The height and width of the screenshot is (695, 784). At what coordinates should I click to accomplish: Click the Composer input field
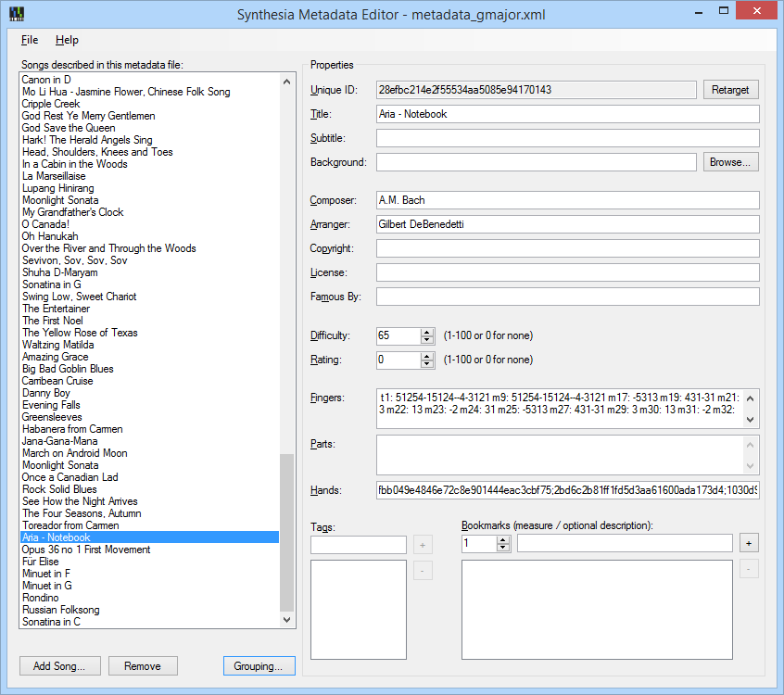point(567,200)
